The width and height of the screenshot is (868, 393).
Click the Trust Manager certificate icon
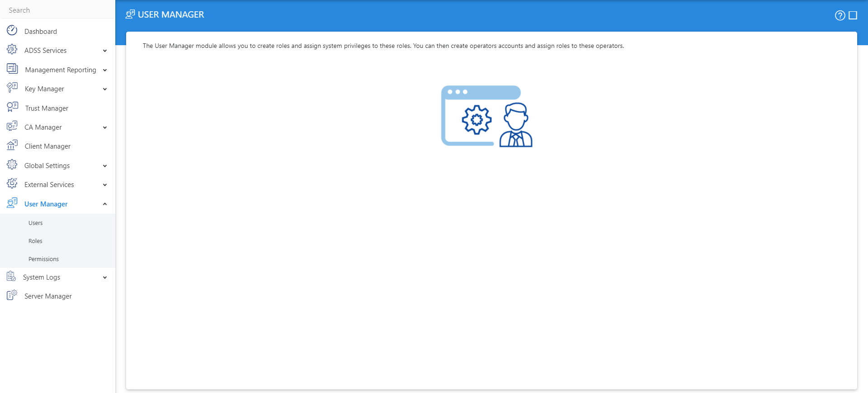tap(12, 108)
